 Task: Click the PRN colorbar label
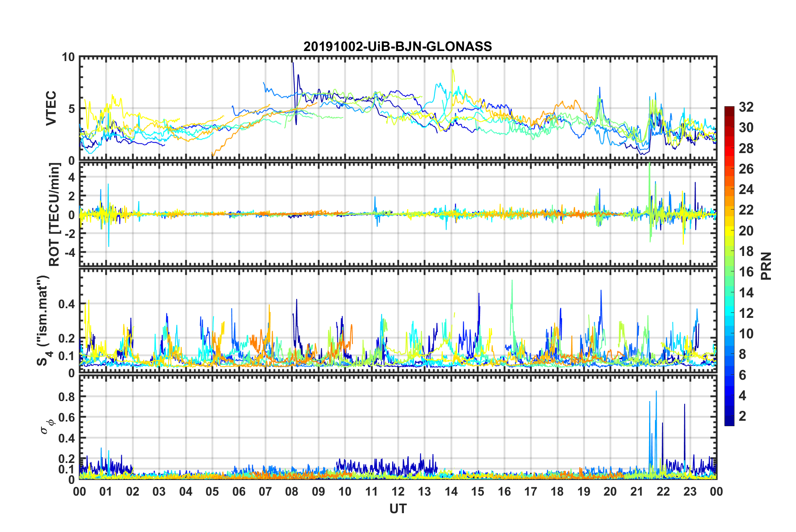coord(766,266)
